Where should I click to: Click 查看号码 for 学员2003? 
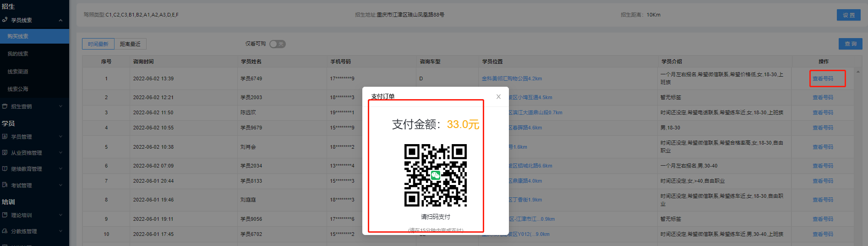click(x=823, y=97)
